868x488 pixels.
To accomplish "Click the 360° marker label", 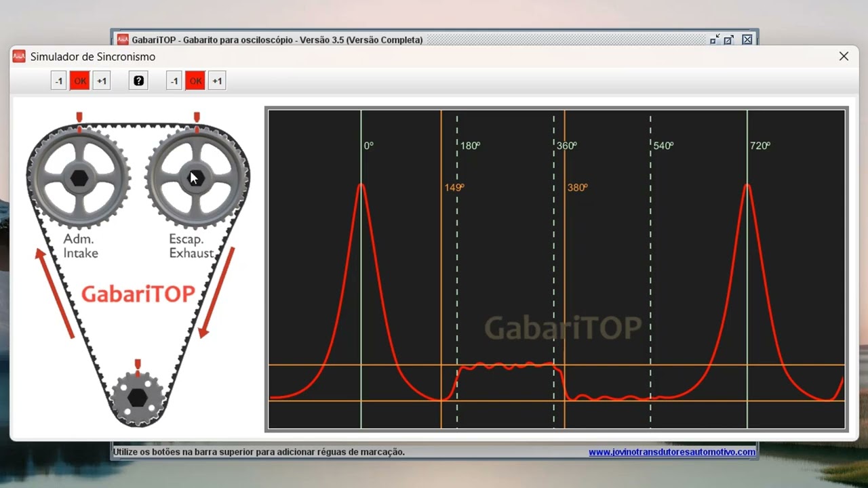I will [567, 146].
